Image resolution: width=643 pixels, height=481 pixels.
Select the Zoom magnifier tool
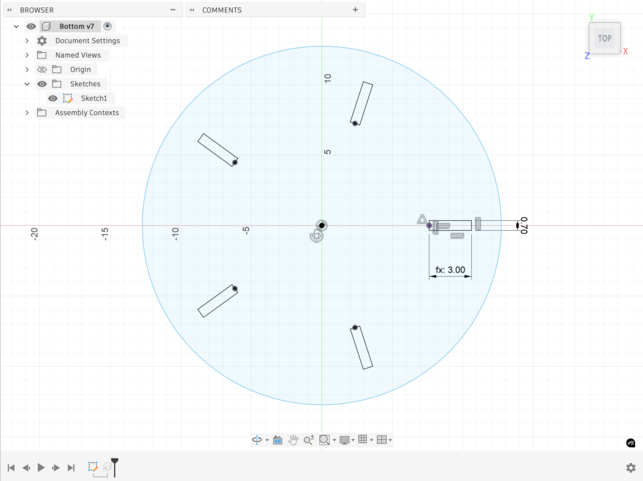tap(308, 440)
